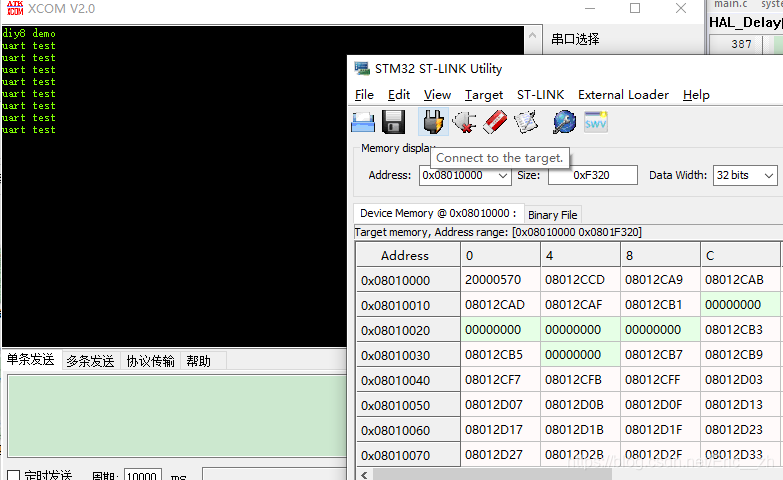Screen dimensions: 783x480
Task: Click the XCOM ATK logo icon
Action: click(15, 8)
